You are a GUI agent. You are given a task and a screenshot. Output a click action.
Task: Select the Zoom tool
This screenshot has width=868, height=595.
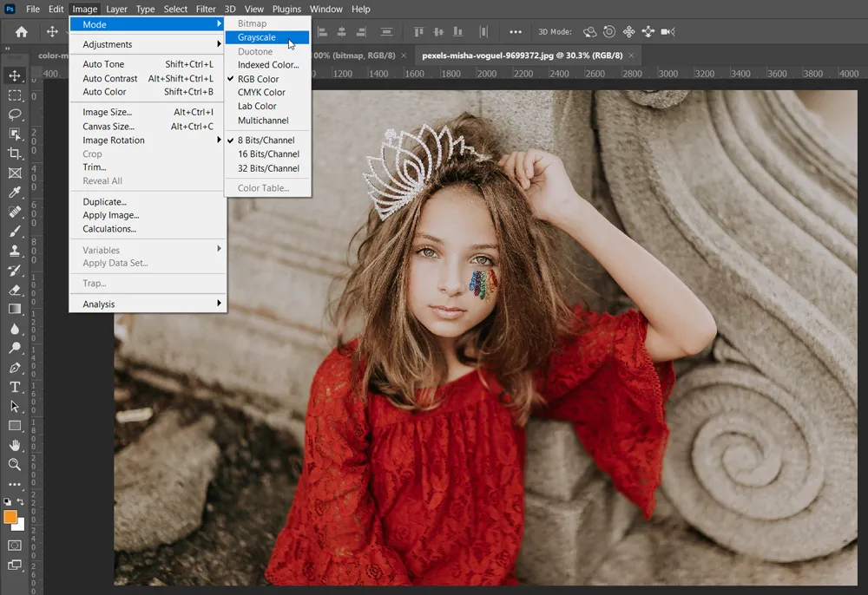(x=13, y=465)
